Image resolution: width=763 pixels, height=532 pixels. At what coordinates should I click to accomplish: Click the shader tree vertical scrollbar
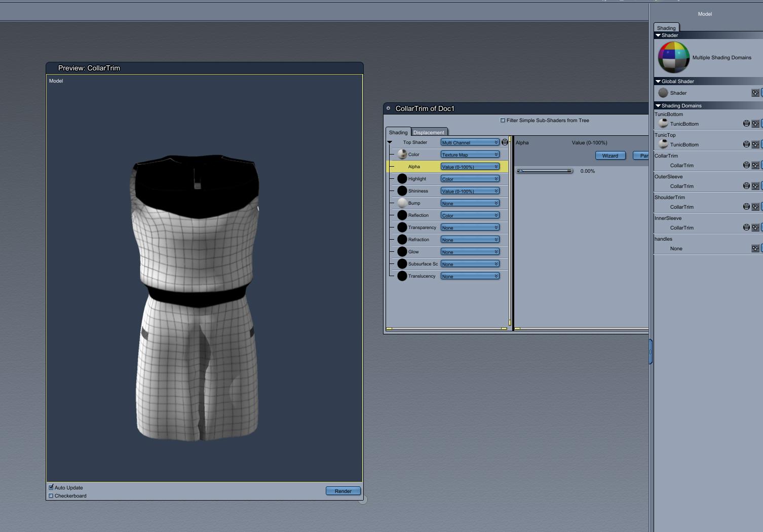point(510,231)
